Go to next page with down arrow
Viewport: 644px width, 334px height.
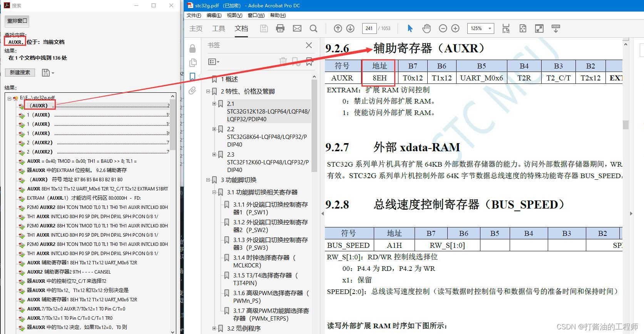[x=350, y=28]
